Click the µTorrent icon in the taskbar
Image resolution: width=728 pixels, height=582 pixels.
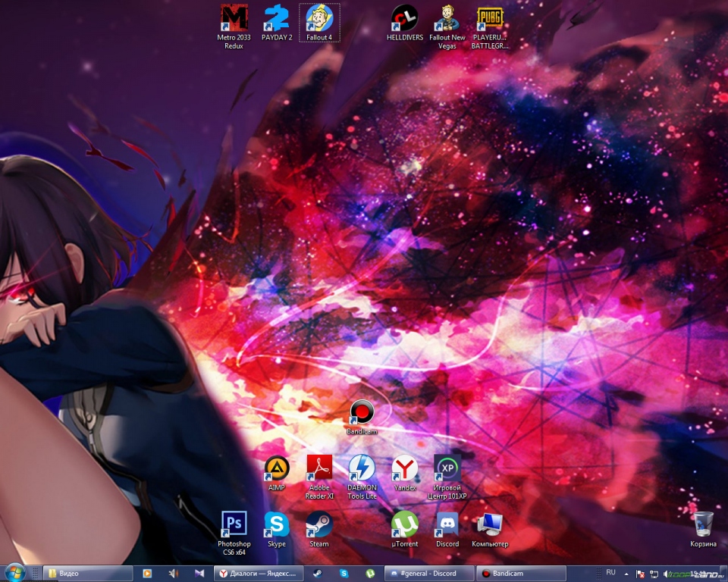tap(370, 574)
